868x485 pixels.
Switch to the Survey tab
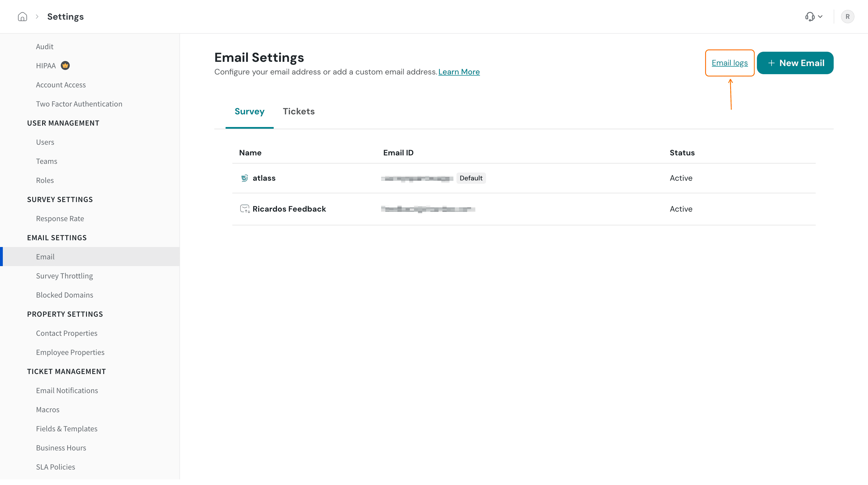249,111
